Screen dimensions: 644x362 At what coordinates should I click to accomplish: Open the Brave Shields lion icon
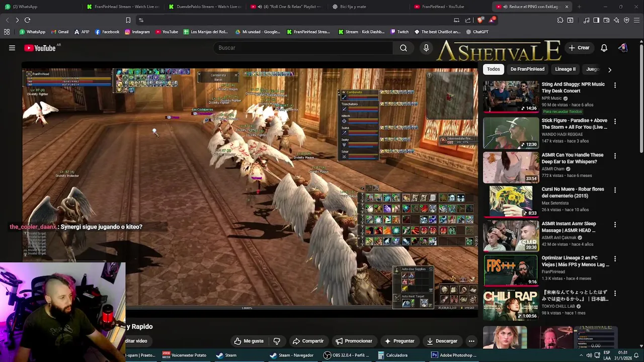coord(480,20)
